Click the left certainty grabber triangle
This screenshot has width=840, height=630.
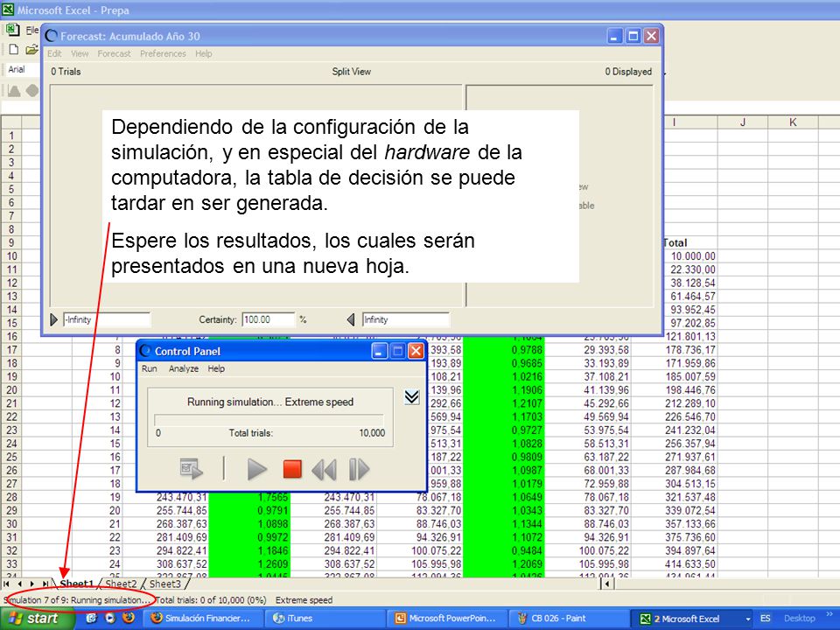53,320
